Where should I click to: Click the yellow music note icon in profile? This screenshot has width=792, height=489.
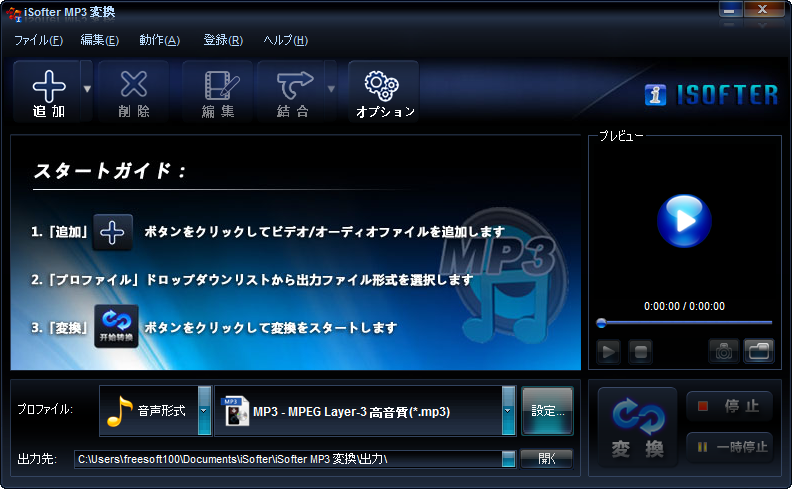pyautogui.click(x=119, y=411)
